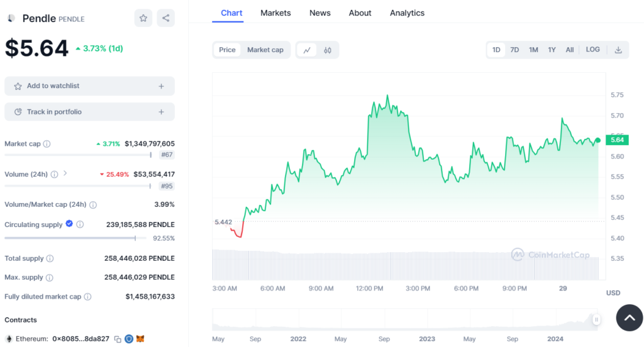Show the All time chart range
This screenshot has width=644, height=347.
(x=570, y=50)
